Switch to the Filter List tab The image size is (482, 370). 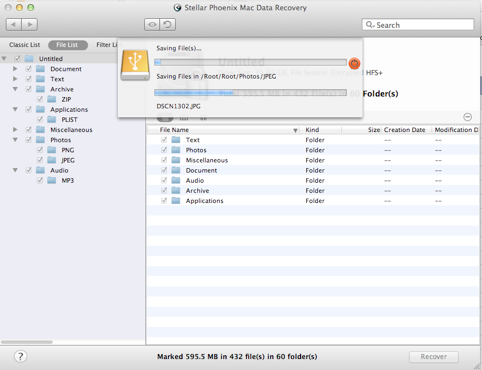(107, 45)
